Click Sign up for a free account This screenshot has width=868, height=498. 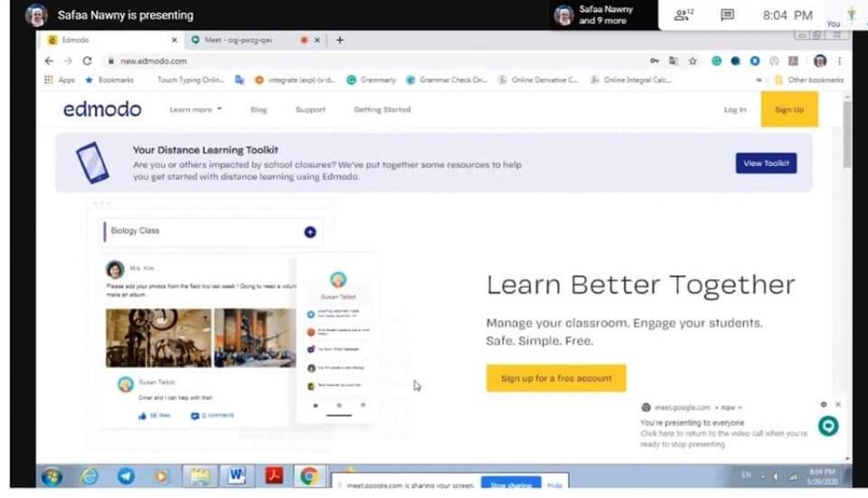pos(555,378)
